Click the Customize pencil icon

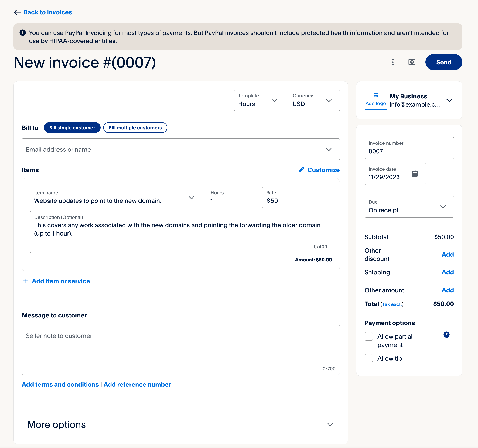[x=301, y=170]
